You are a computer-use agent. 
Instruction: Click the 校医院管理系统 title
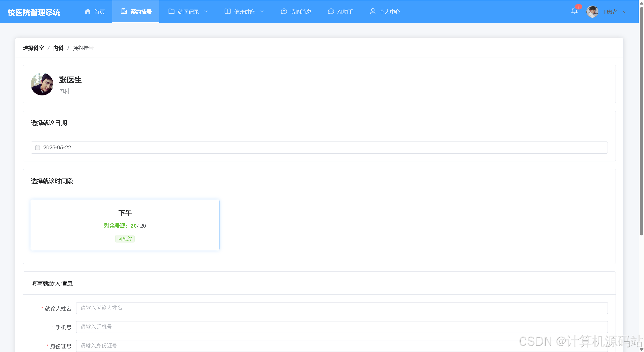click(x=34, y=12)
